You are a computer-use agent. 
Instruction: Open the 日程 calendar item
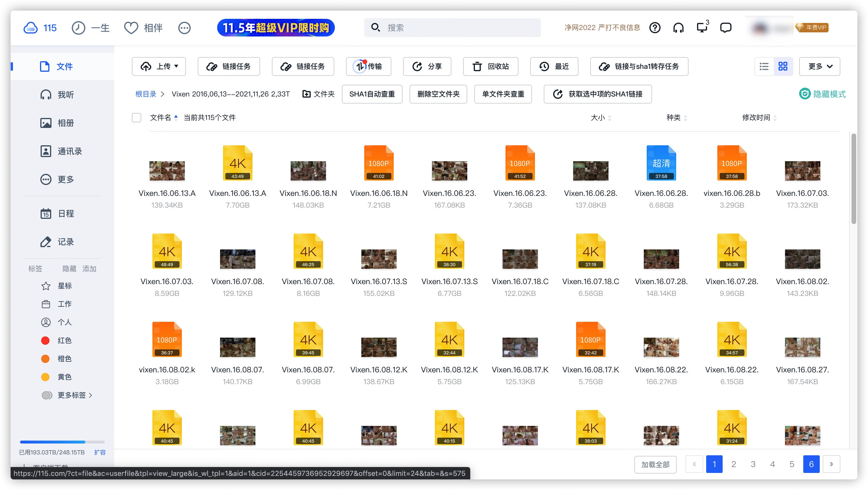(x=57, y=214)
